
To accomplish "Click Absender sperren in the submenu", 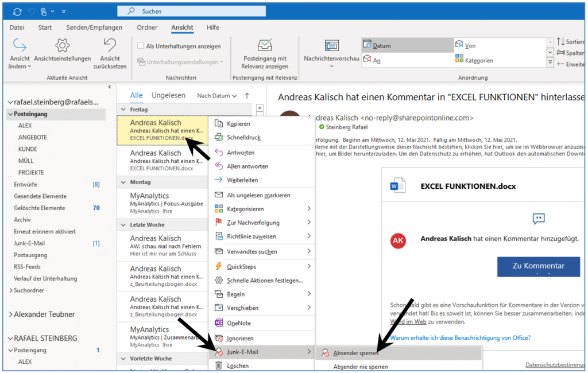I will click(x=399, y=353).
